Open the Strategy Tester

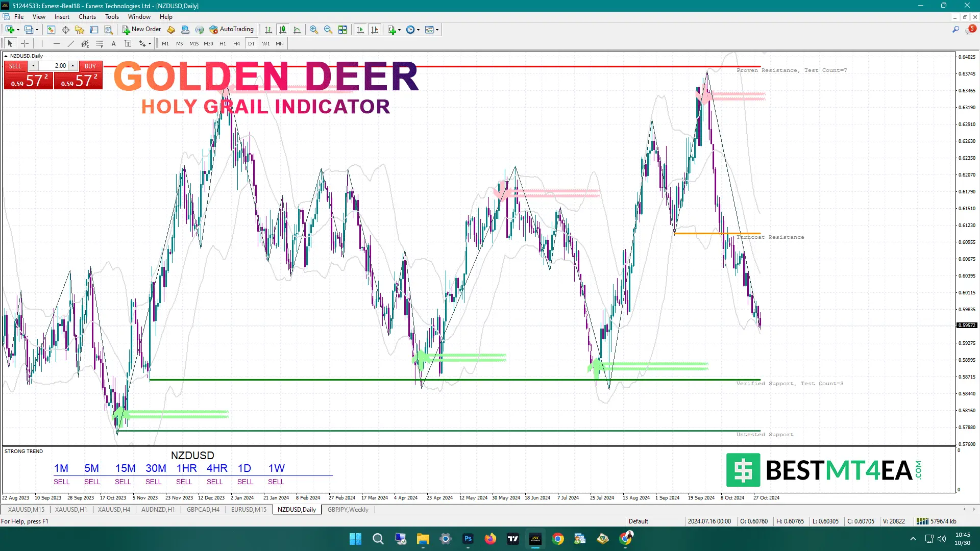(109, 29)
